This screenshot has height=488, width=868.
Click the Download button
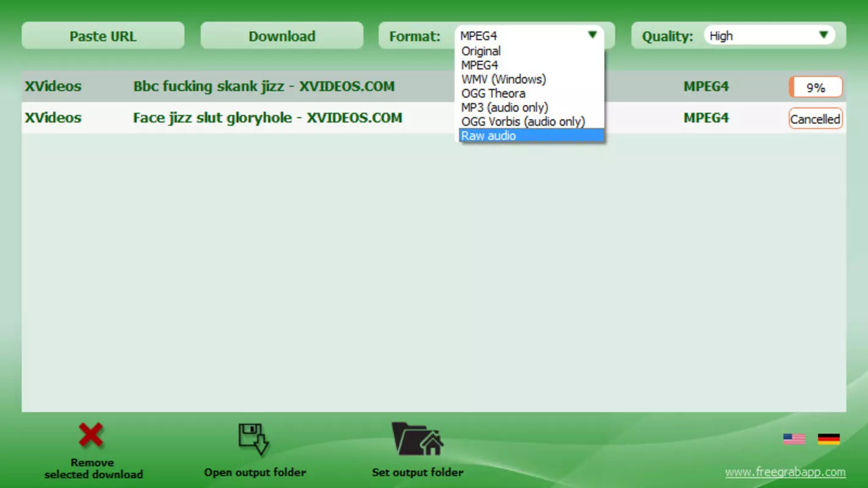(282, 36)
